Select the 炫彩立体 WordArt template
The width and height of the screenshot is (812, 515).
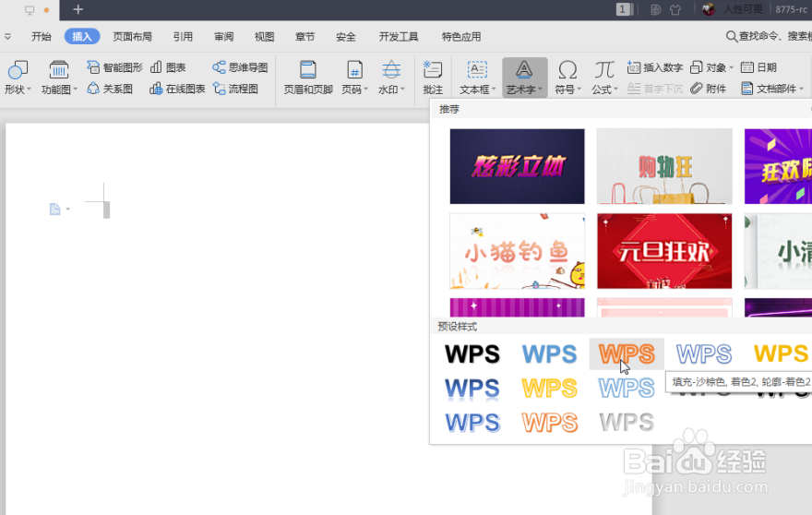coord(517,166)
